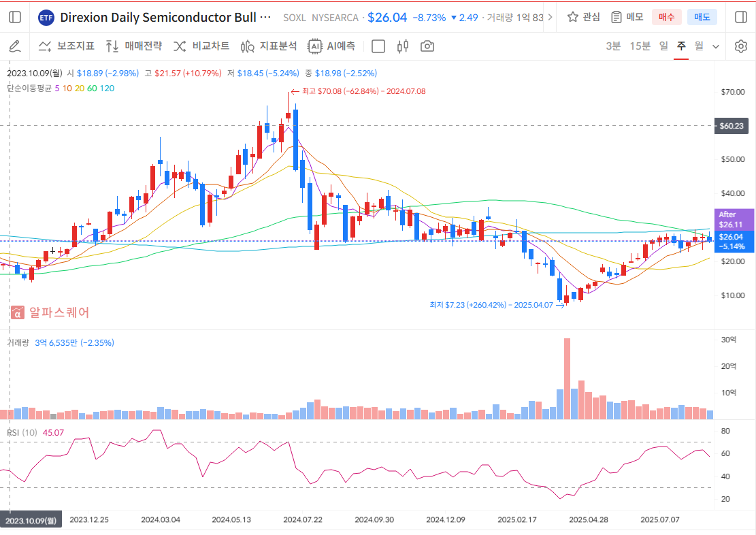Switch to 15분 timeframe
The width and height of the screenshot is (756, 535).
pyautogui.click(x=640, y=46)
